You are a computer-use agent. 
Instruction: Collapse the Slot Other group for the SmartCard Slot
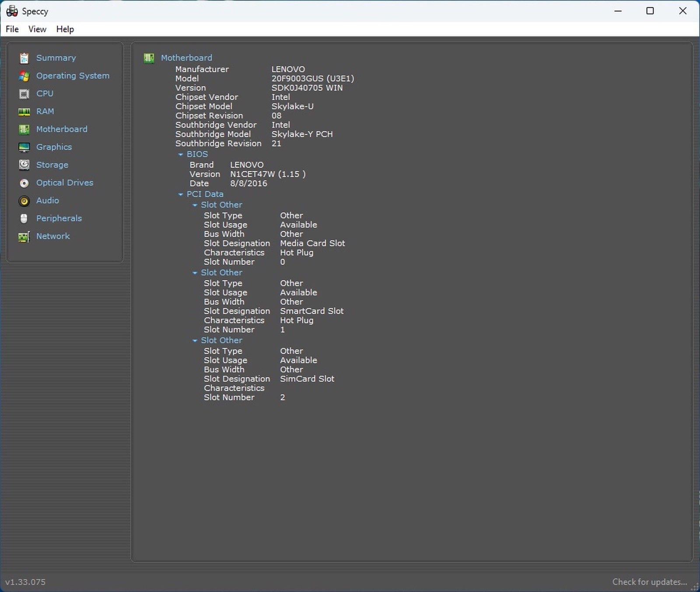(195, 273)
